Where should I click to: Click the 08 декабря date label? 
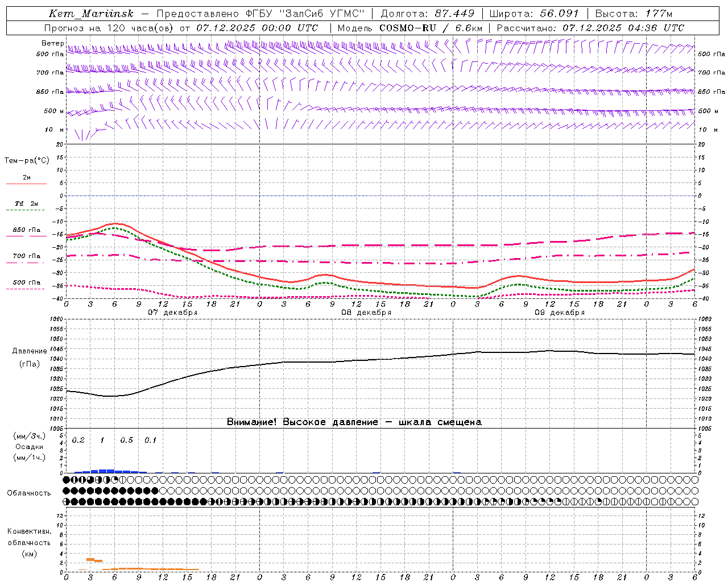click(366, 313)
